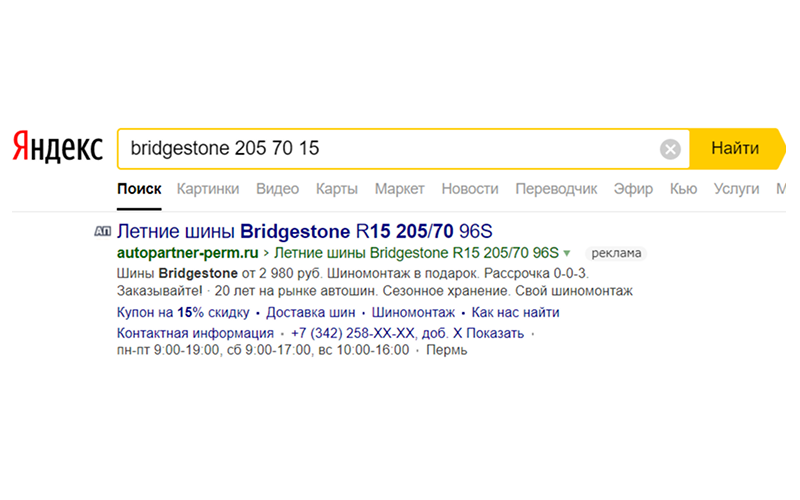The image size is (800, 500).
Task: Click the Яндекс logo
Action: pos(57,149)
